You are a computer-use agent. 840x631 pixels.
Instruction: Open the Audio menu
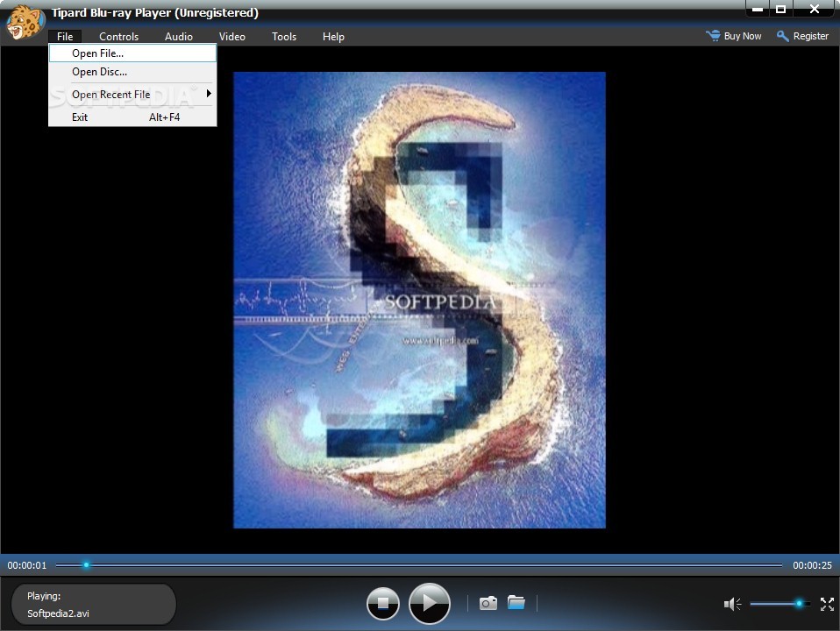tap(178, 37)
